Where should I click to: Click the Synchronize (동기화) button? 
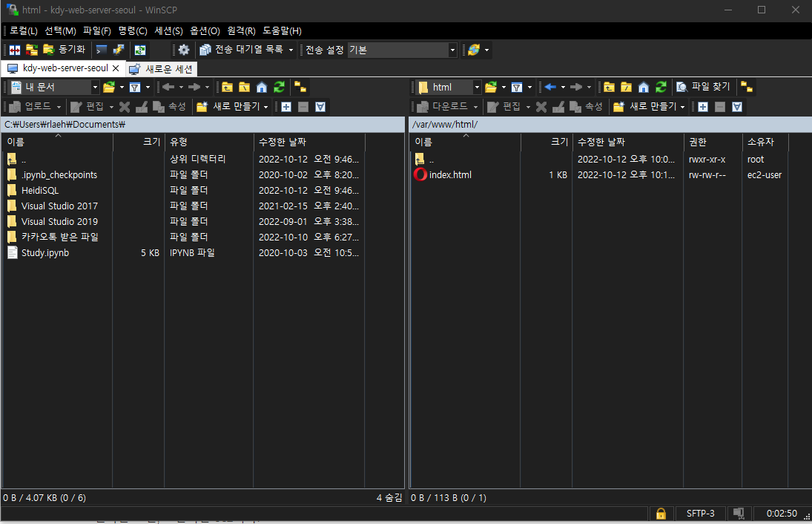tap(64, 50)
